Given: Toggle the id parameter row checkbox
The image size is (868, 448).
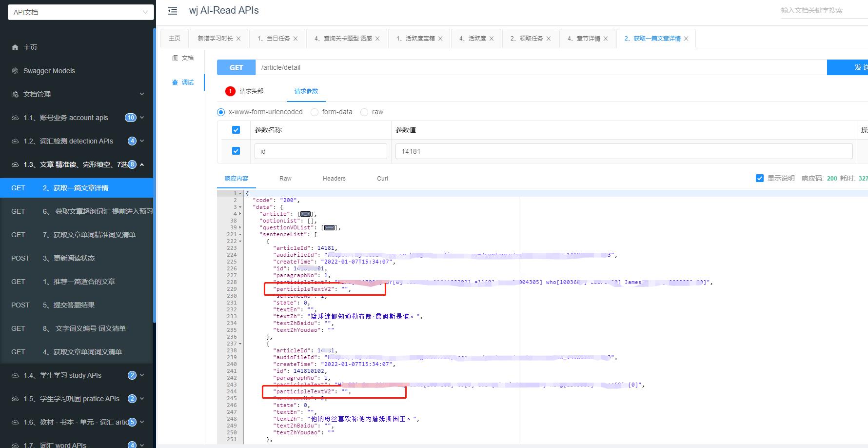Looking at the screenshot, I should coord(236,151).
